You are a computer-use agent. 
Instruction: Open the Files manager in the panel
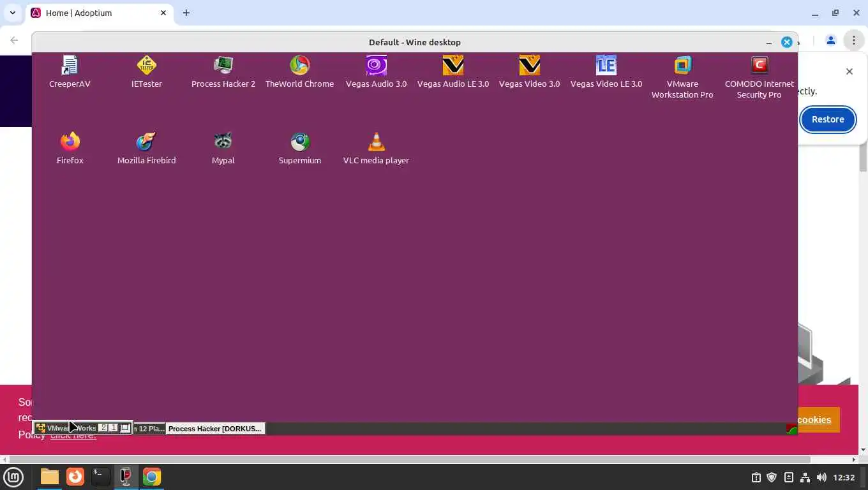pos(49,477)
